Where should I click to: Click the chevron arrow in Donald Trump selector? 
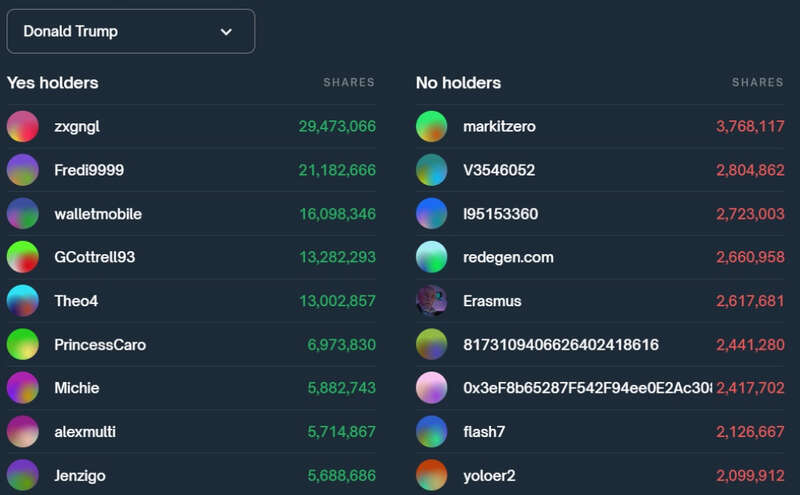[x=226, y=32]
